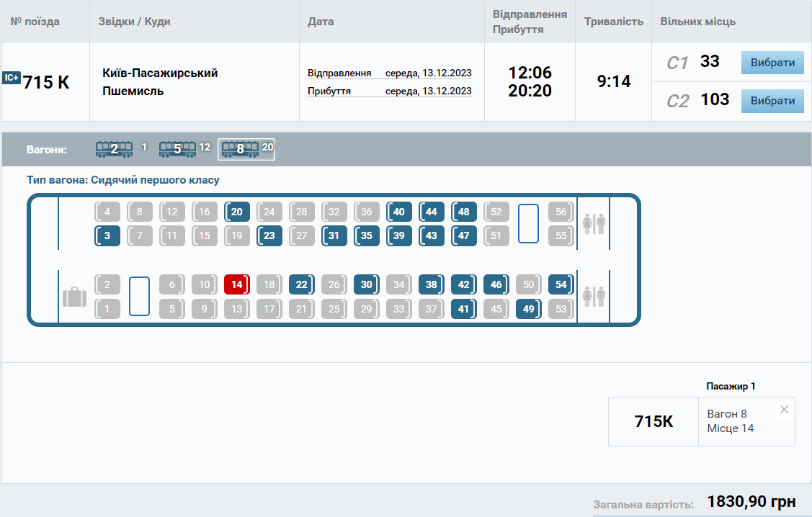Click the luggage suitcase icon

(x=74, y=297)
